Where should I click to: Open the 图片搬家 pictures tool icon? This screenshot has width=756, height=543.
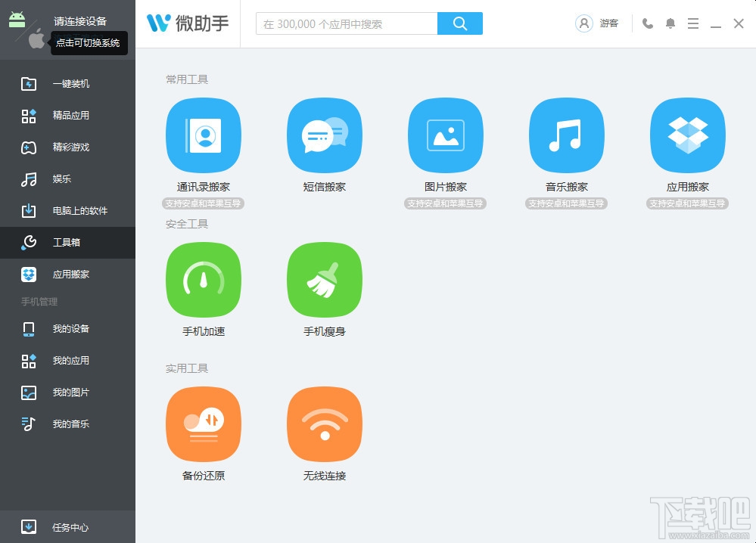[x=446, y=135]
